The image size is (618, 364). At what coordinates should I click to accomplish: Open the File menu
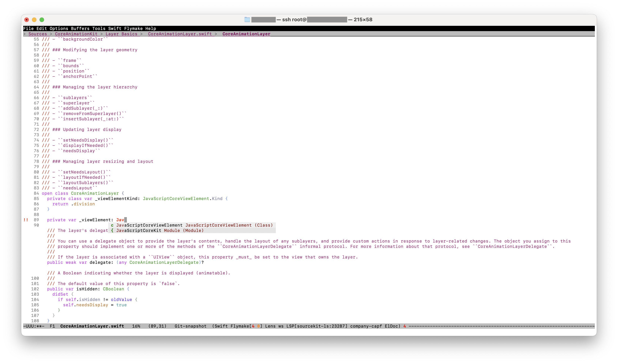pyautogui.click(x=28, y=28)
